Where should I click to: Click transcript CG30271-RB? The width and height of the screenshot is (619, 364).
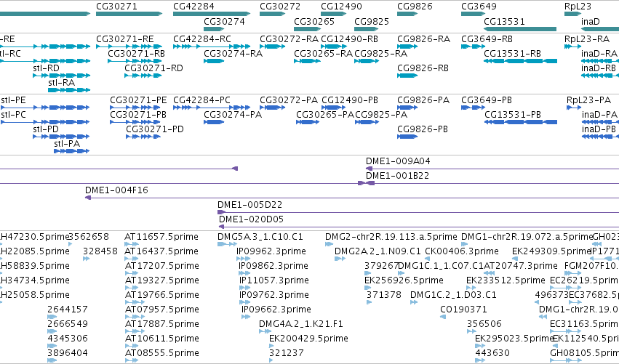point(135,61)
